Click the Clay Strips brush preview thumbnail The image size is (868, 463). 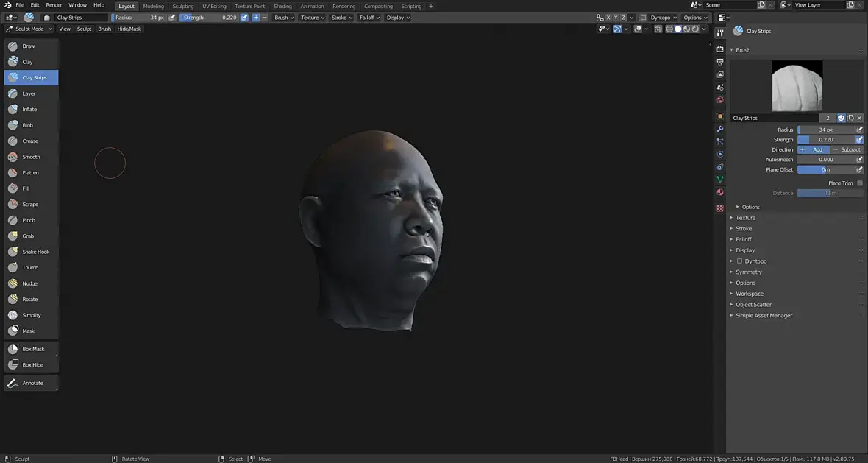click(797, 86)
